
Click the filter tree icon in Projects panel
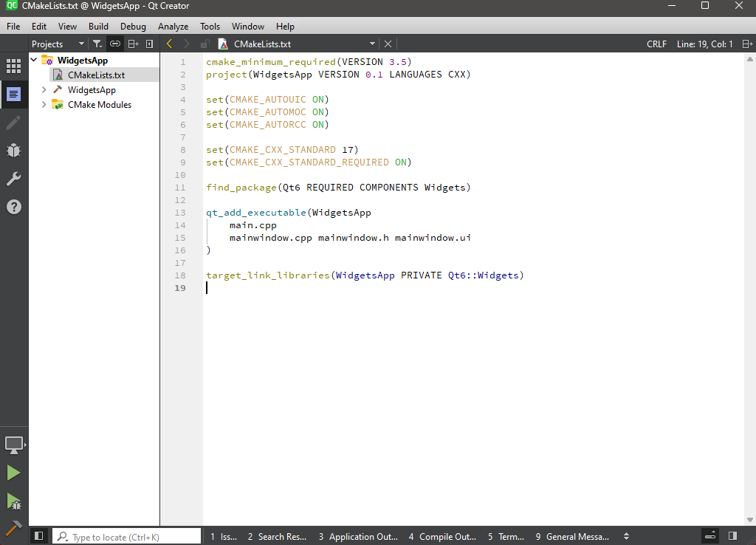(x=97, y=44)
